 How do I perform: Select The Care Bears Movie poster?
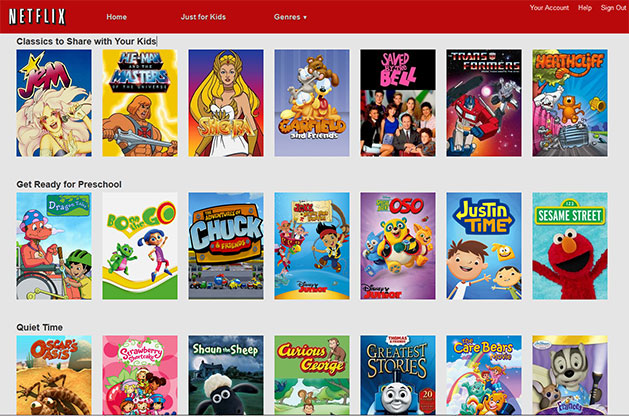484,375
